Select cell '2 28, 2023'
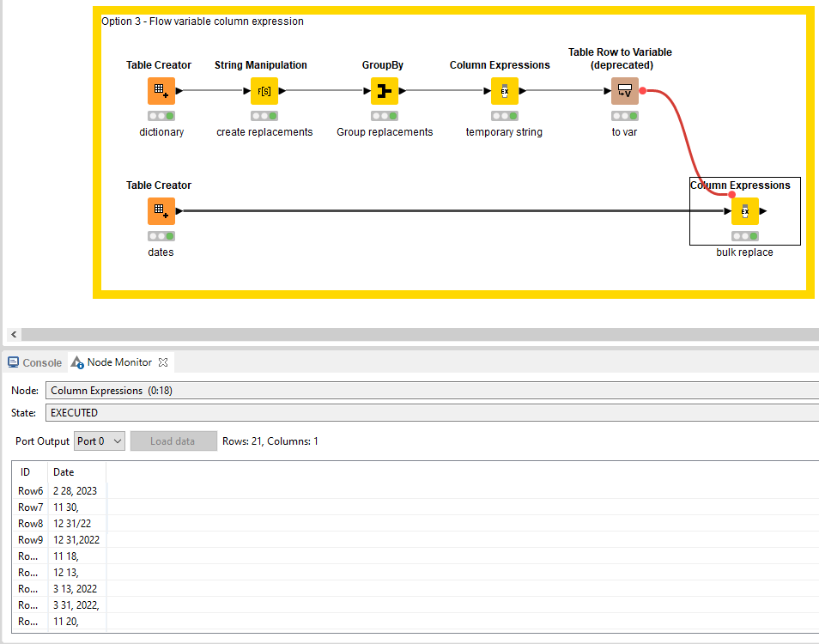 76,491
